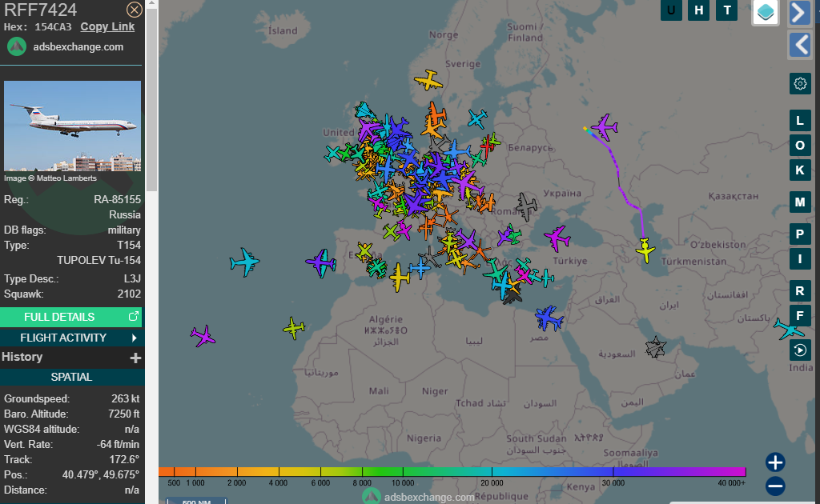Select the yellow aircraft over the Caspian Sea
Screen dimensions: 820x504
click(646, 250)
